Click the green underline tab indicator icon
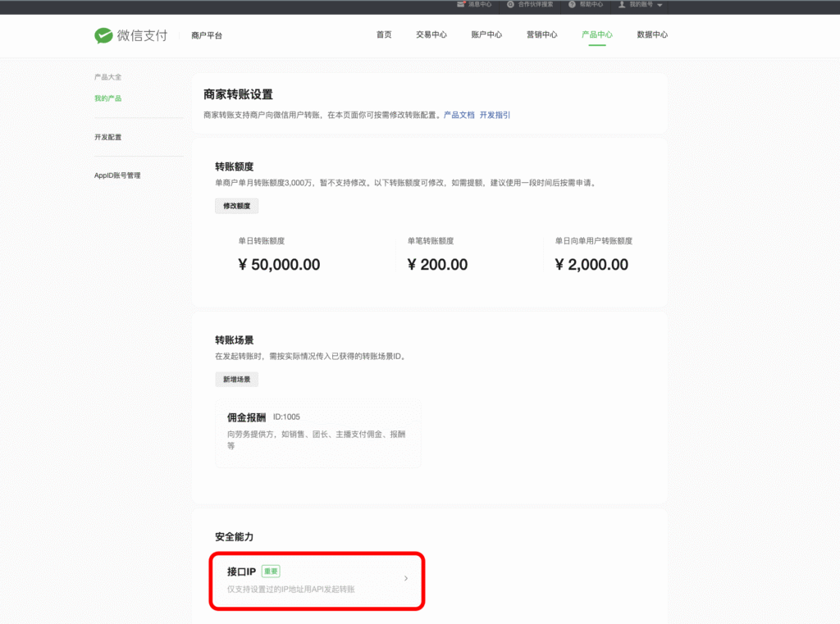 597,46
